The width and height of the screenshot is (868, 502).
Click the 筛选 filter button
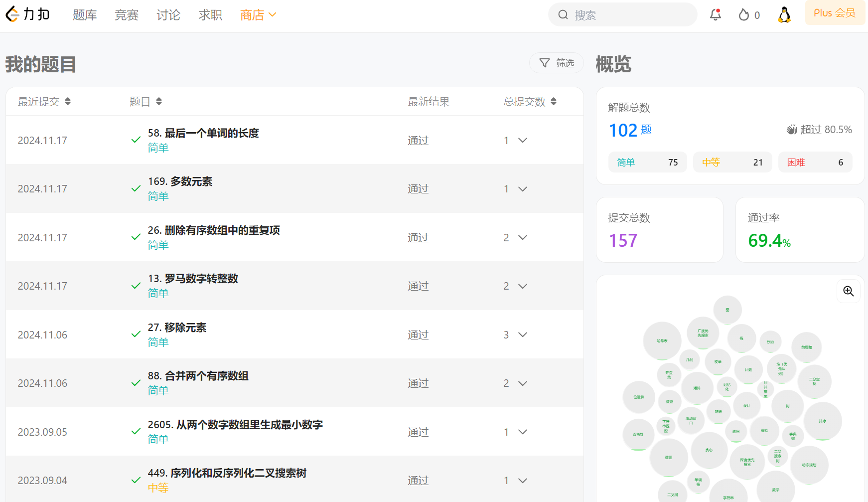pyautogui.click(x=557, y=63)
